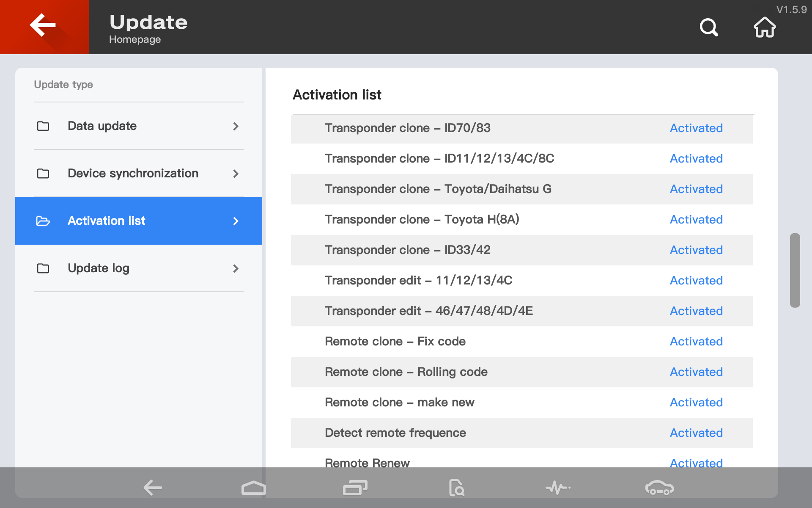Select the Data update menu item
This screenshot has width=812, height=508.
[138, 126]
